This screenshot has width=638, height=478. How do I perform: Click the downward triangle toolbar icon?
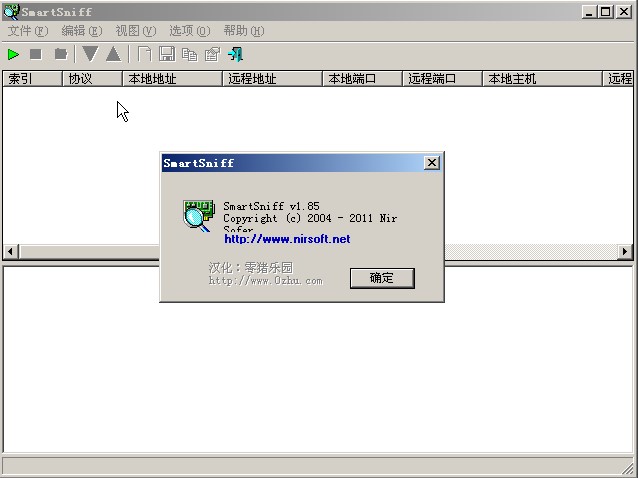click(x=90, y=54)
